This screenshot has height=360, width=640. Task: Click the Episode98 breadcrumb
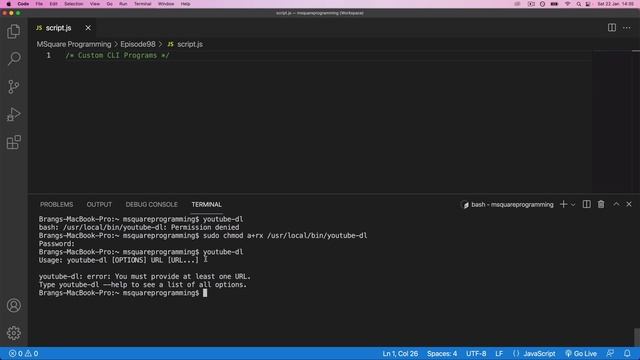(x=138, y=44)
